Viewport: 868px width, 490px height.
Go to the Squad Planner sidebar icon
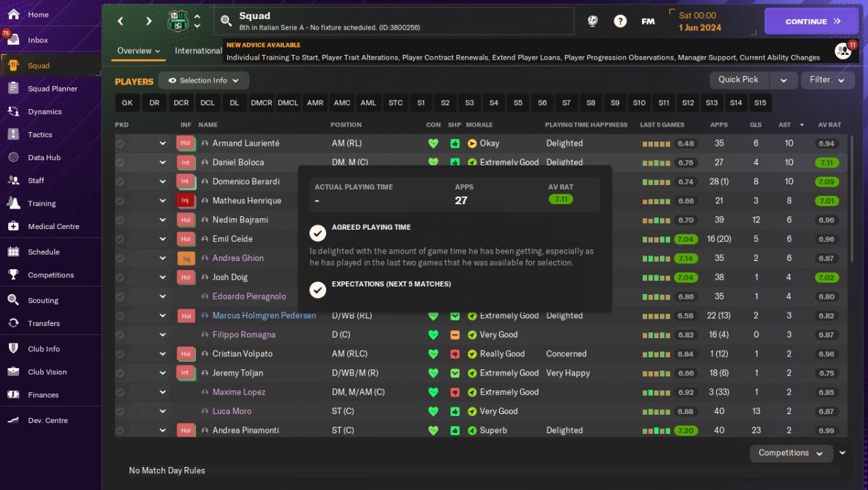coord(13,89)
